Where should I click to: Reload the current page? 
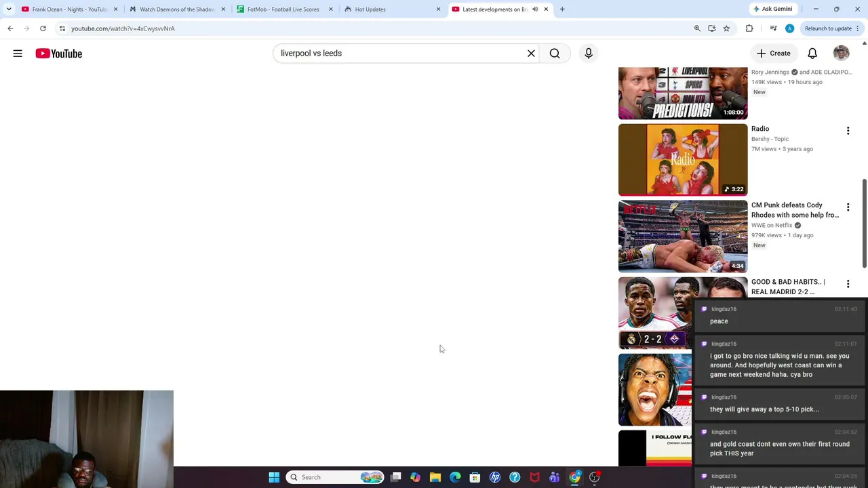pos(43,28)
